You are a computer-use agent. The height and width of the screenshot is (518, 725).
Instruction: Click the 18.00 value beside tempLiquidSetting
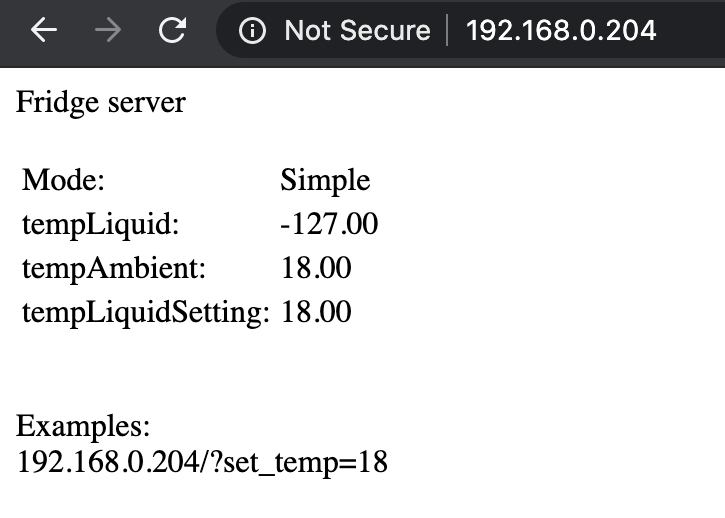(x=316, y=312)
